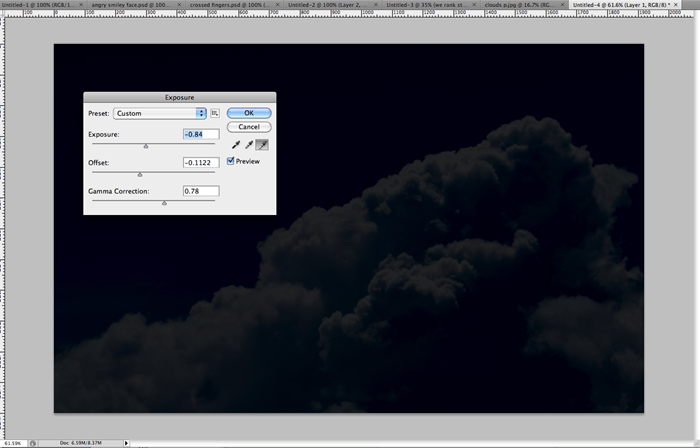
Task: Select the white point eyedropper
Action: [262, 145]
